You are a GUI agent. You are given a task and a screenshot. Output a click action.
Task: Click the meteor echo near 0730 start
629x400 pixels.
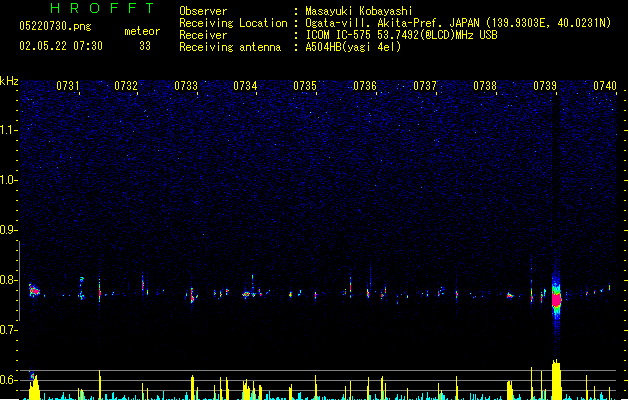point(34,290)
